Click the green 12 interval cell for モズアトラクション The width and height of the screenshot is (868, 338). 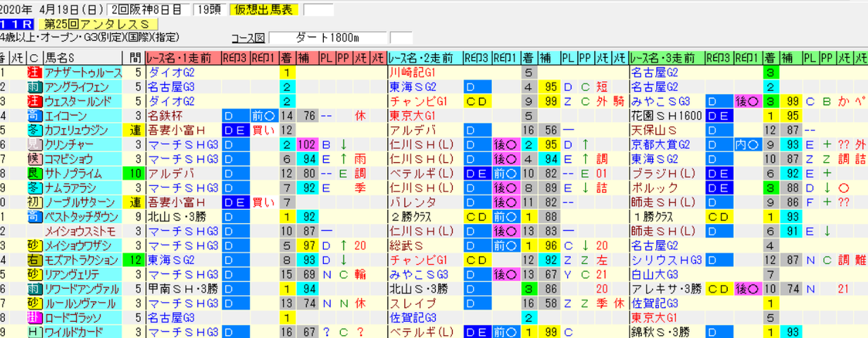135,260
